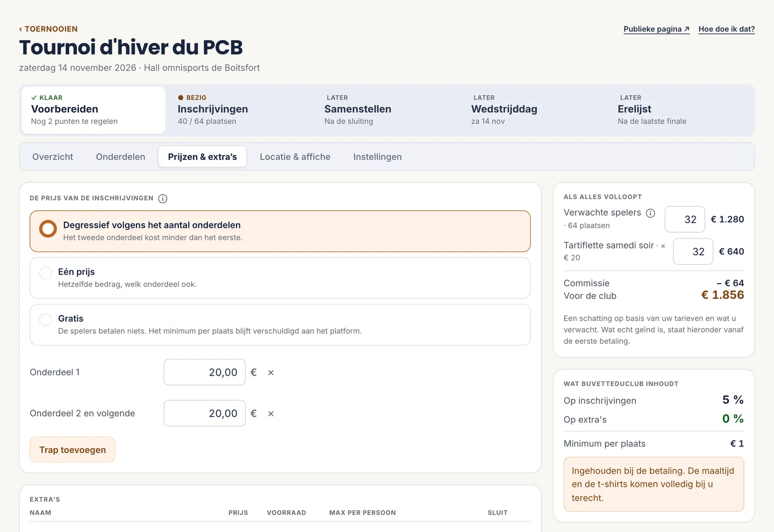Click the 'Trap toevoegen' button
774x532 pixels.
point(73,450)
